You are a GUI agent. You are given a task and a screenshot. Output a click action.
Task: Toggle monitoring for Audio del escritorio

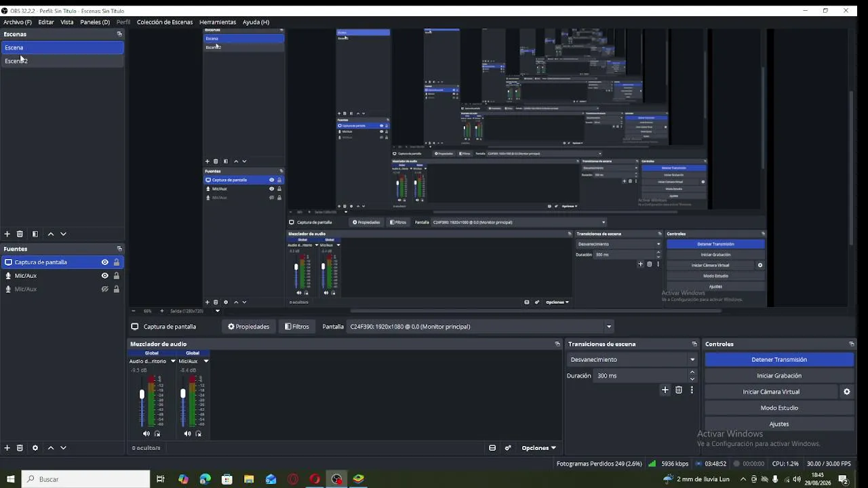(157, 434)
